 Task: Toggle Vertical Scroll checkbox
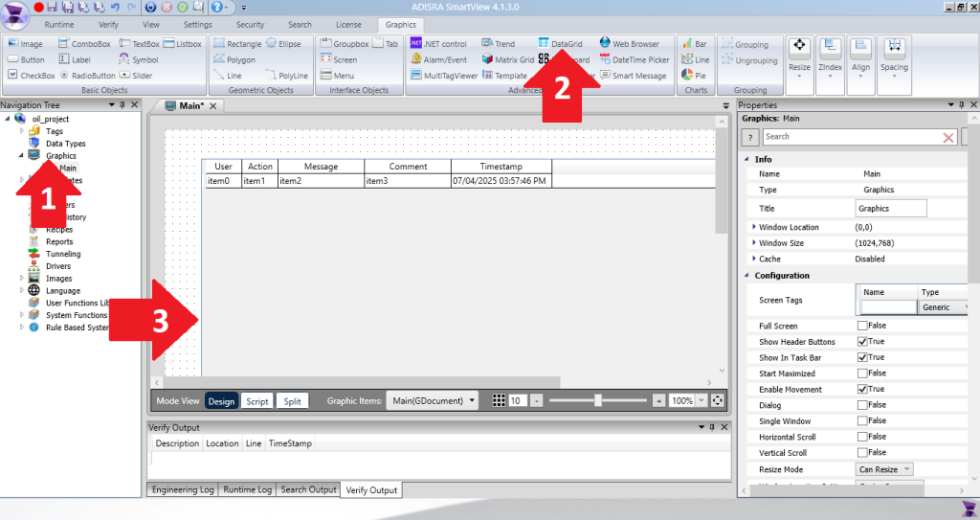click(x=862, y=452)
